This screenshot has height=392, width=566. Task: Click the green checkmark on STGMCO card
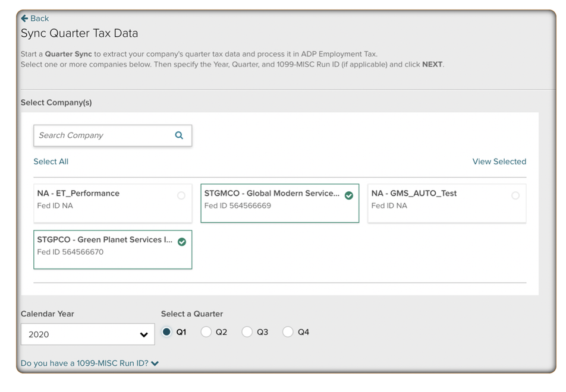point(349,194)
